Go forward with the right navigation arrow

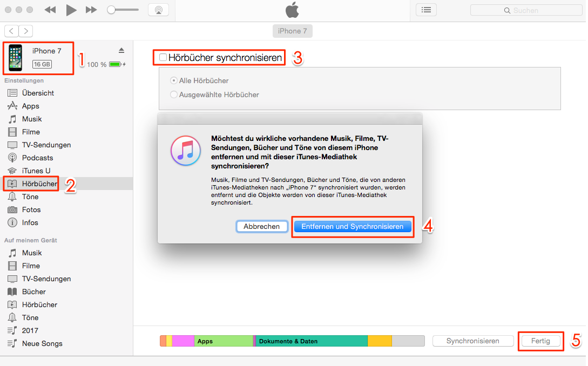point(25,31)
